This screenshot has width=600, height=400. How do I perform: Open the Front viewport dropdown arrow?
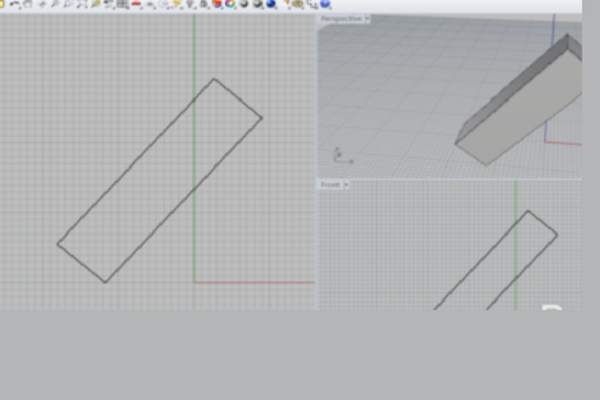tap(347, 185)
